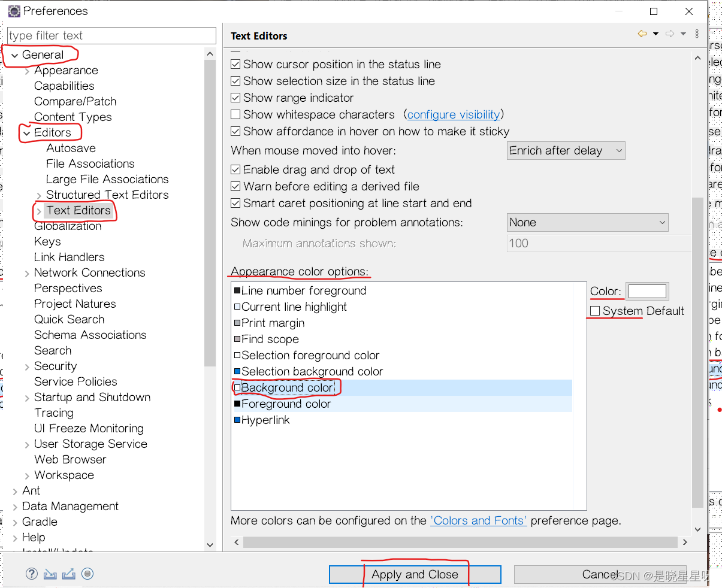722x588 pixels.
Task: Open back history dropdown arrow
Action: point(655,34)
